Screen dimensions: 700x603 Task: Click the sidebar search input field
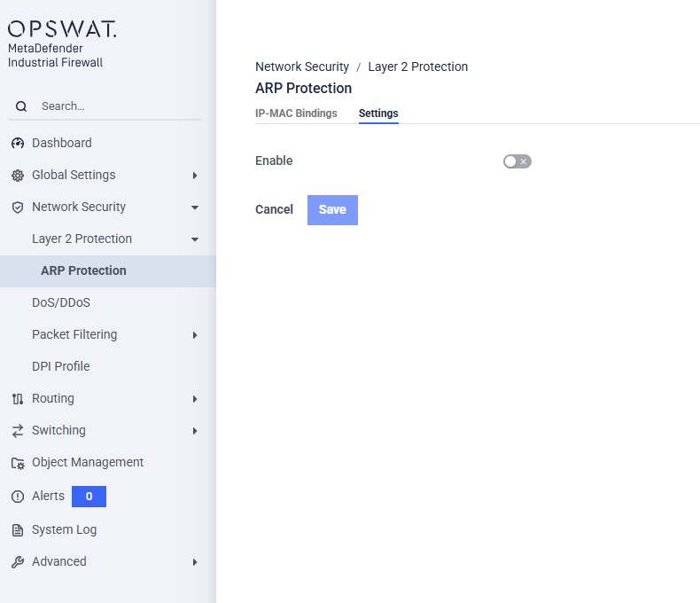[x=115, y=106]
